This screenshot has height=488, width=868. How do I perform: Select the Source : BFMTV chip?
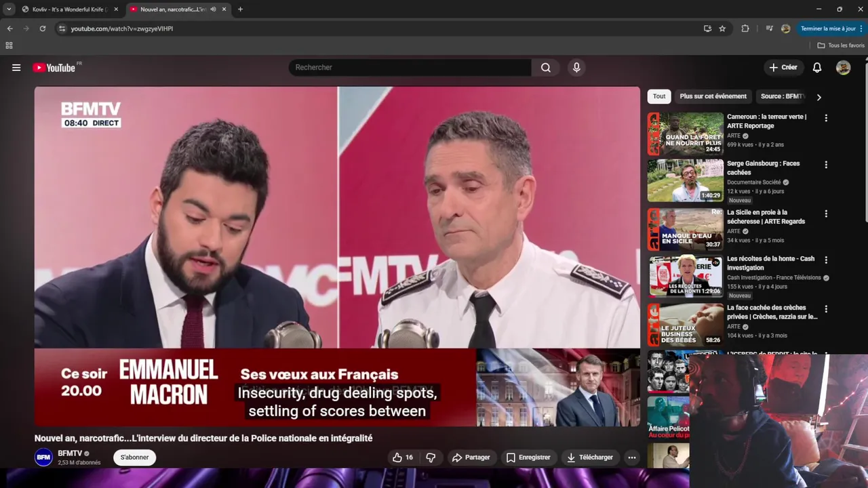click(782, 96)
